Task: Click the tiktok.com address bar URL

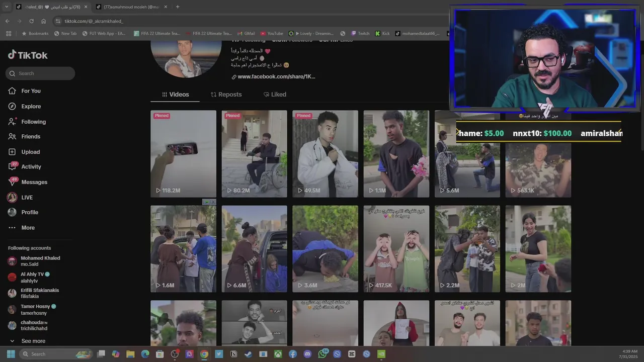Action: 94,21
